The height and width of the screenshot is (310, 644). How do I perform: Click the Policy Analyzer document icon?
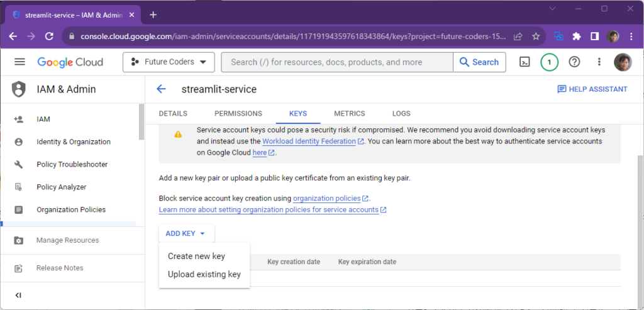[x=18, y=187]
